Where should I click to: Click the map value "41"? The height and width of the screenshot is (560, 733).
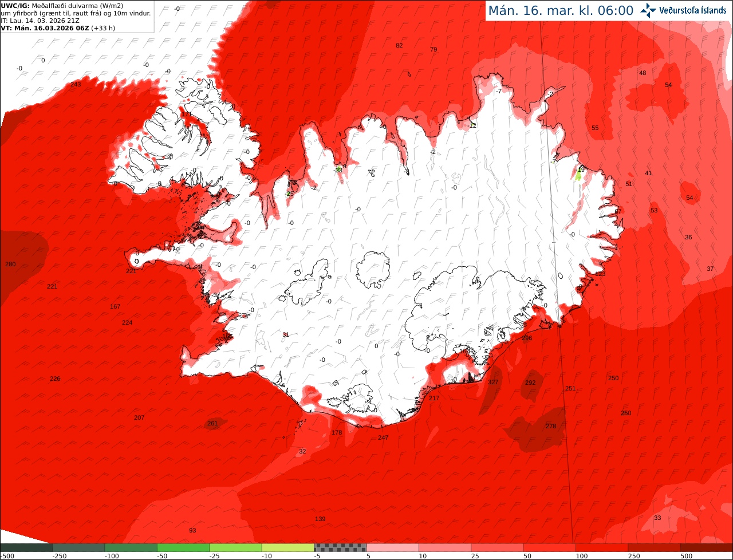648,173
